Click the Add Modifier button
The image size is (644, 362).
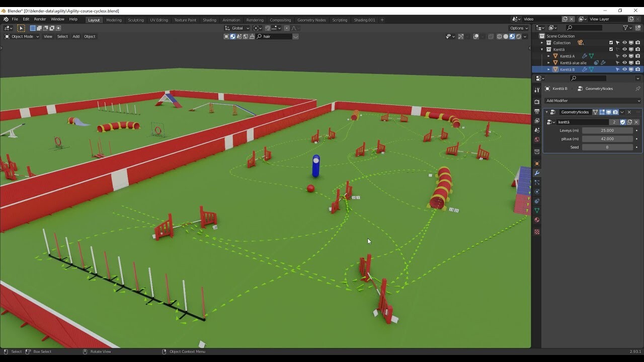pos(592,101)
